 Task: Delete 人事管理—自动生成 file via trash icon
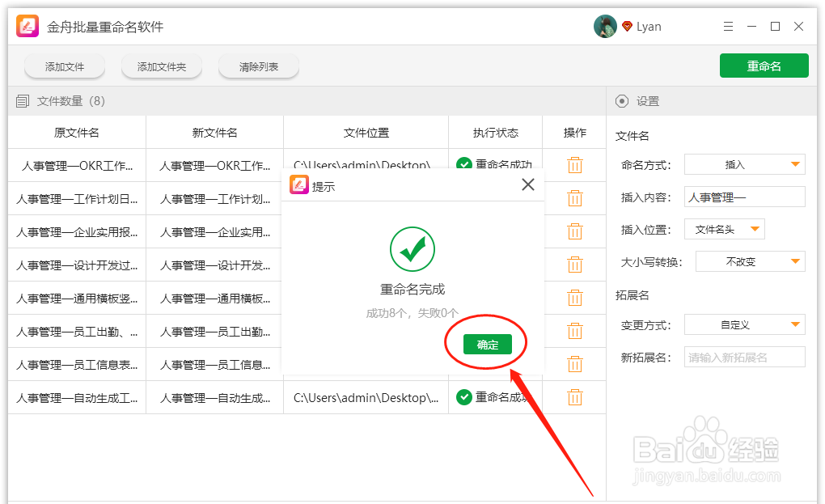tap(575, 396)
